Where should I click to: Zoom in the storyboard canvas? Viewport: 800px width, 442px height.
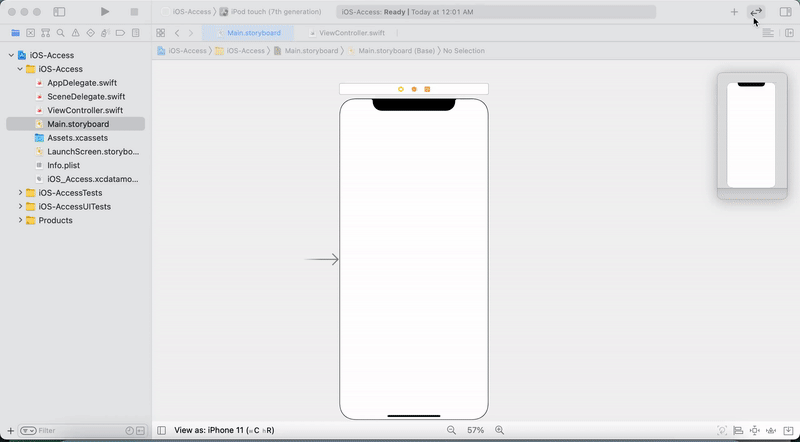[499, 430]
